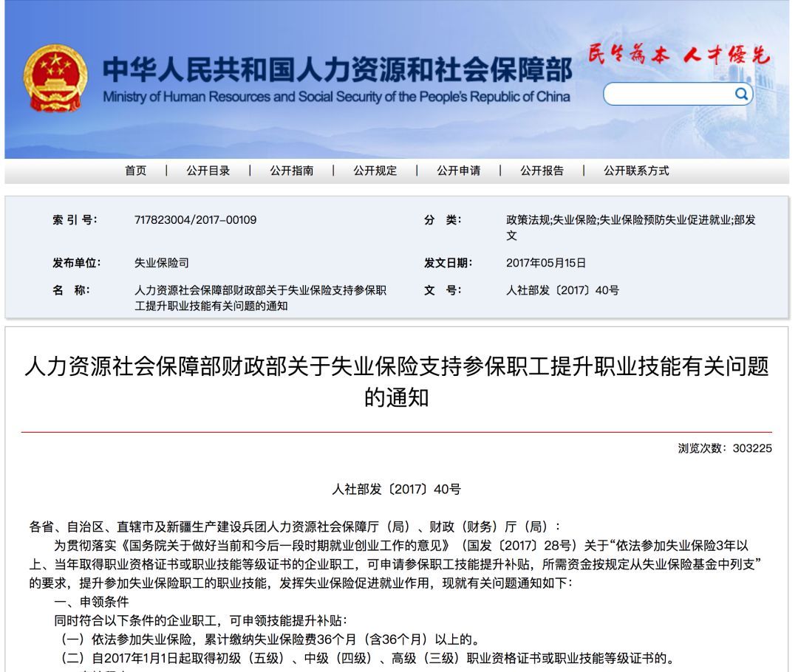Viewport: 798px width, 672px height.
Task: Click the 民生为本 人才优先 slogan
Action: point(679,55)
